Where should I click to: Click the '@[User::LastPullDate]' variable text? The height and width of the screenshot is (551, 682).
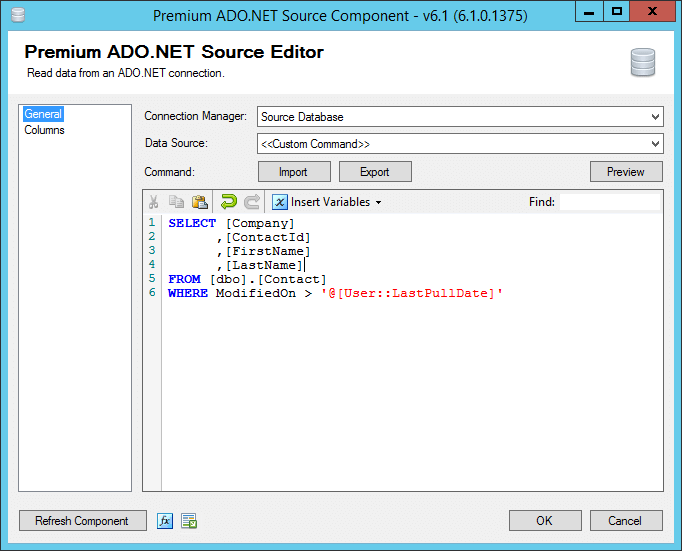pos(411,293)
